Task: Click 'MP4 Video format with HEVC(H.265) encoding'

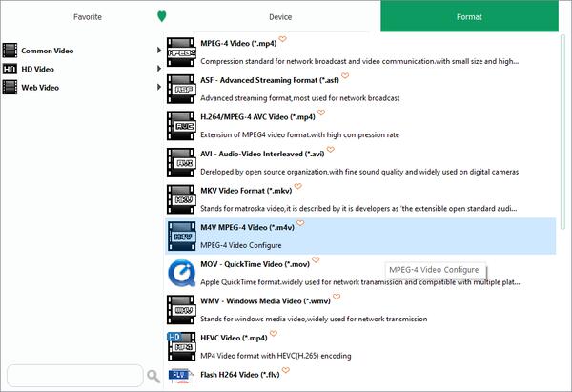Action: click(276, 356)
